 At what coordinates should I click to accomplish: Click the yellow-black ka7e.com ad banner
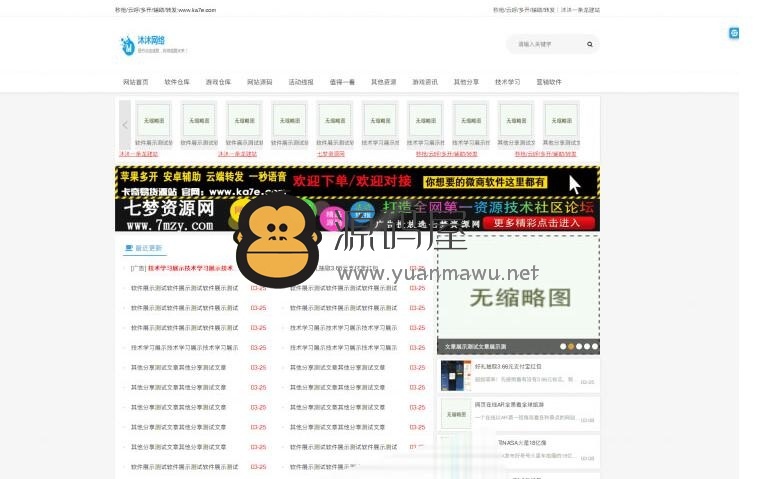click(x=357, y=182)
